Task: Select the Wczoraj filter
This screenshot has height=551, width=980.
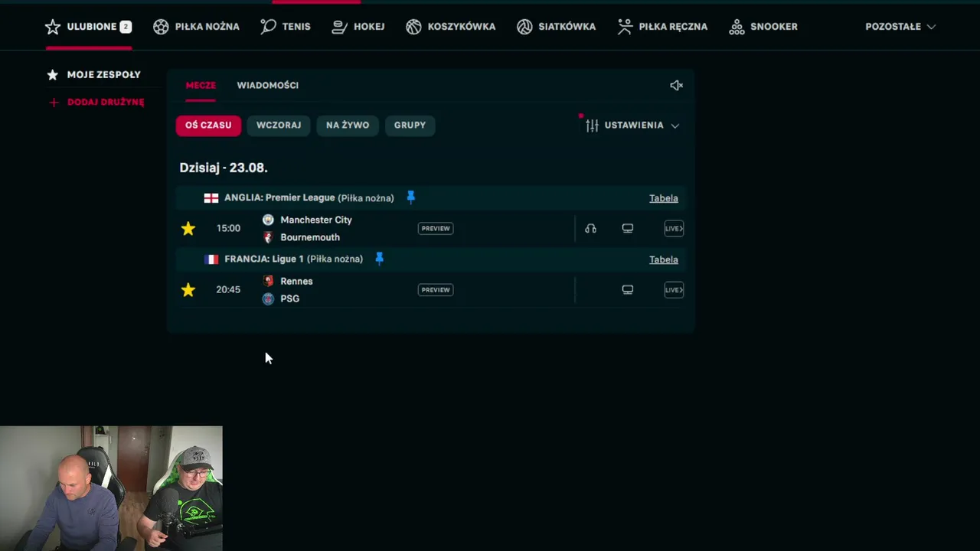Action: tap(279, 126)
